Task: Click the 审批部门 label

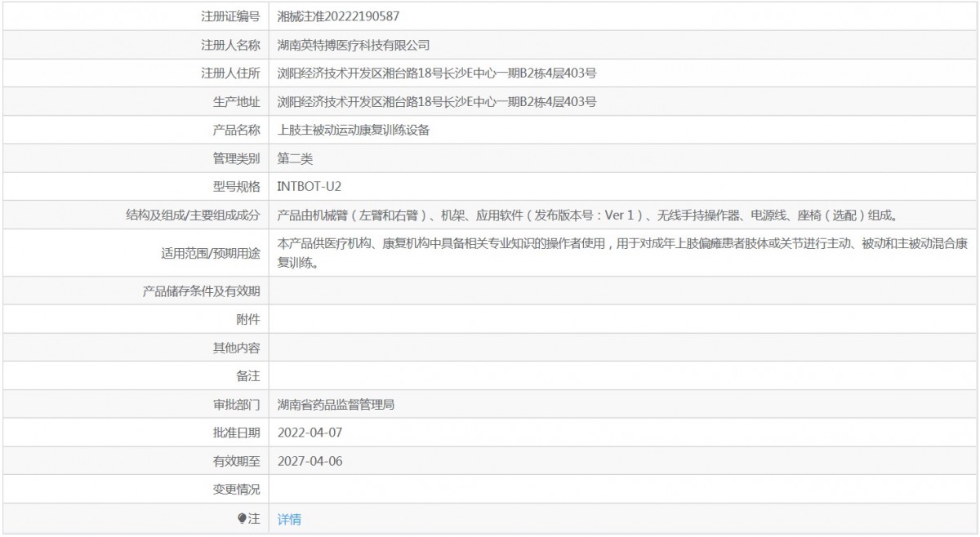Action: tap(236, 405)
